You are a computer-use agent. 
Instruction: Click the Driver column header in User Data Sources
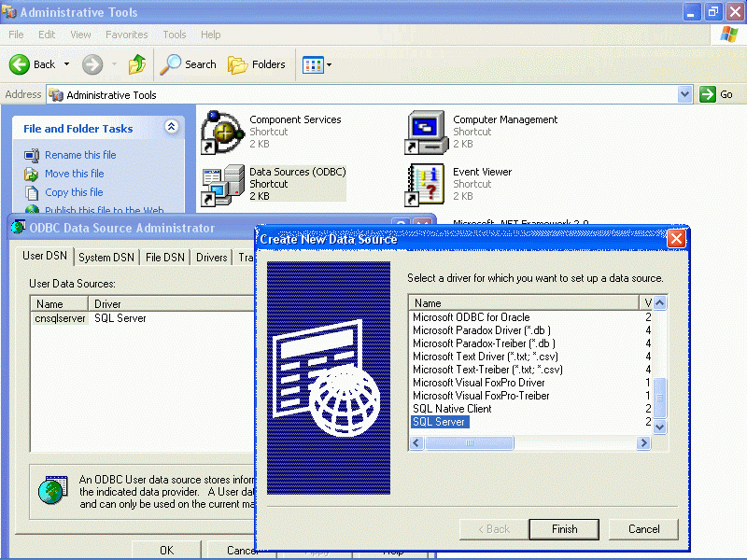pyautogui.click(x=172, y=304)
